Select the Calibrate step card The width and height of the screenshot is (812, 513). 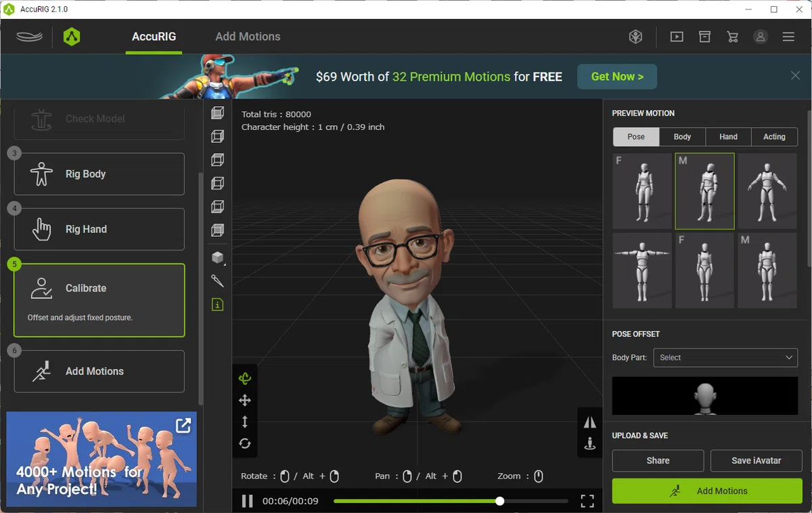[x=99, y=300]
